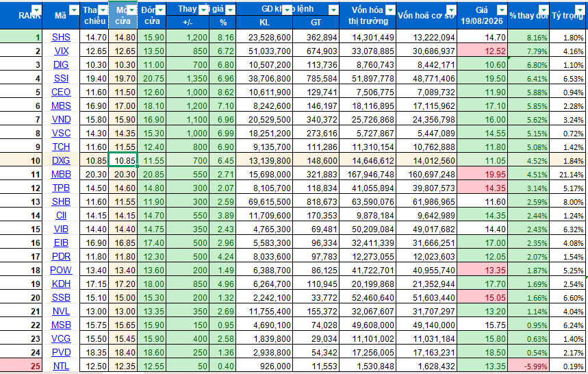Open the Vốn hóa thị trường filter dropdown
588x374 pixels.
390,10
